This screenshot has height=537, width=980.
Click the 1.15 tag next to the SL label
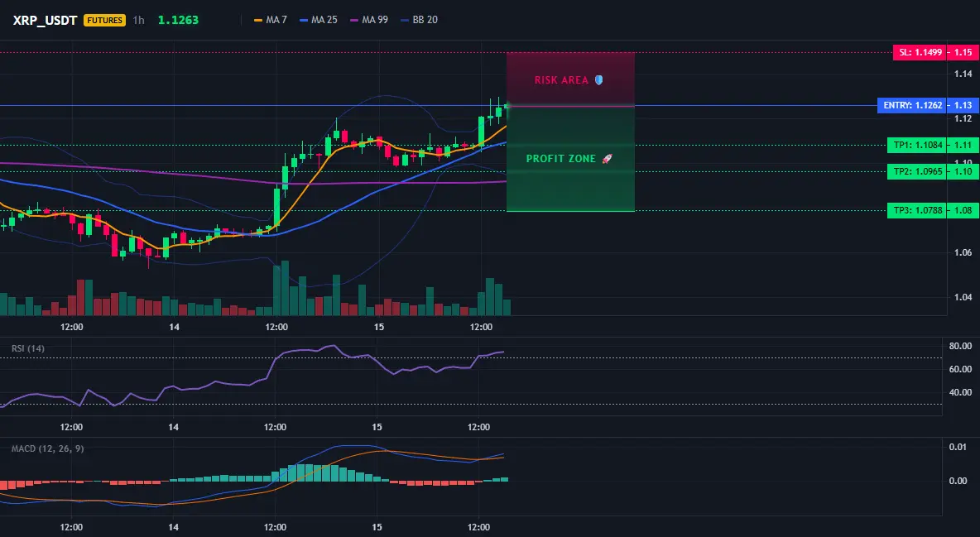[963, 52]
